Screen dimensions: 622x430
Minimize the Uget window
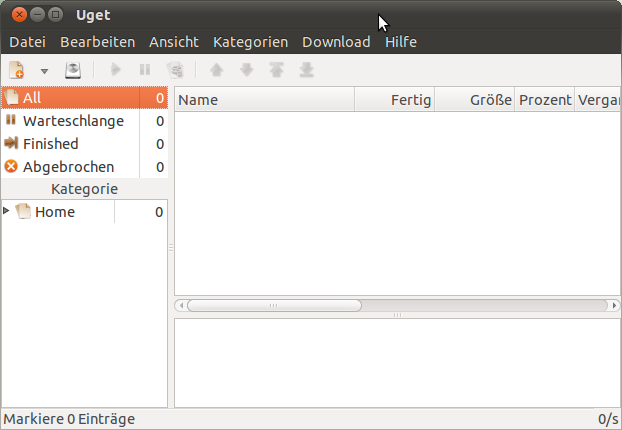tap(37, 15)
